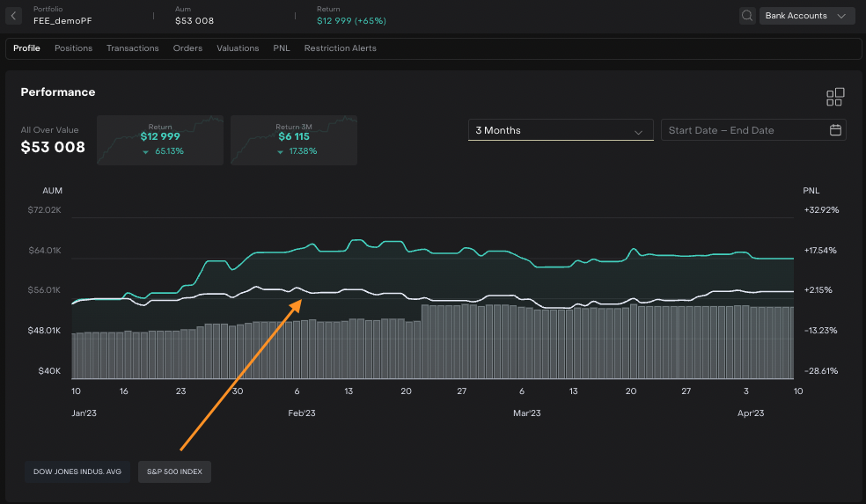This screenshot has width=866, height=504.
Task: View the Restriction Alerts tab
Action: tap(340, 48)
